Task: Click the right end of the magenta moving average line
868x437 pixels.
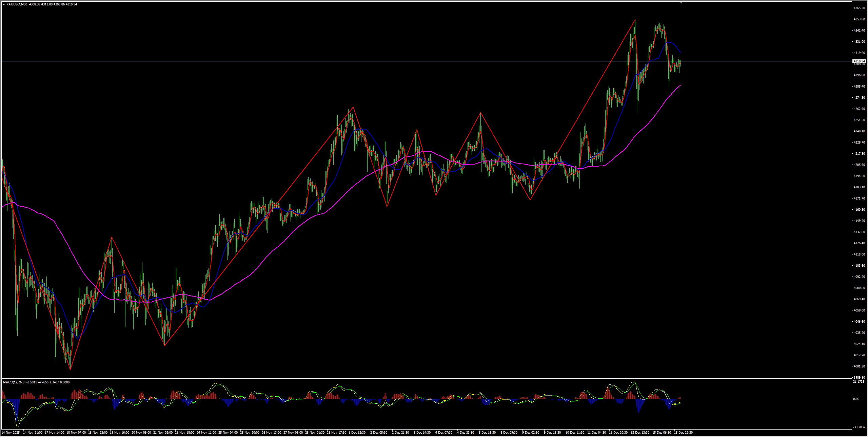Action: 680,85
